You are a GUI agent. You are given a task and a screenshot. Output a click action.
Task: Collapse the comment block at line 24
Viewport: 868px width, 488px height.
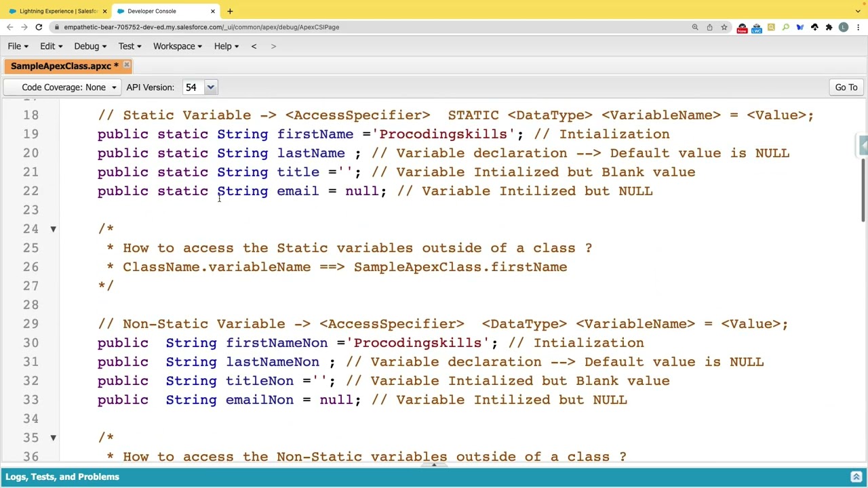(x=53, y=229)
